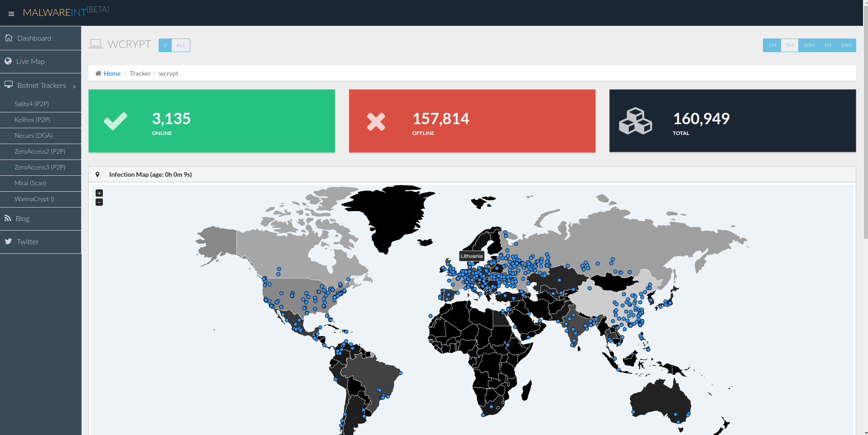Viewport: 868px width, 435px height.
Task: Click the Twitter bird icon
Action: pos(8,242)
